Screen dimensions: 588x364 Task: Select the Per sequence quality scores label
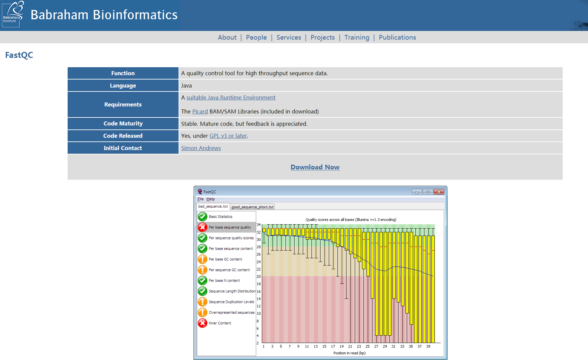tap(231, 238)
